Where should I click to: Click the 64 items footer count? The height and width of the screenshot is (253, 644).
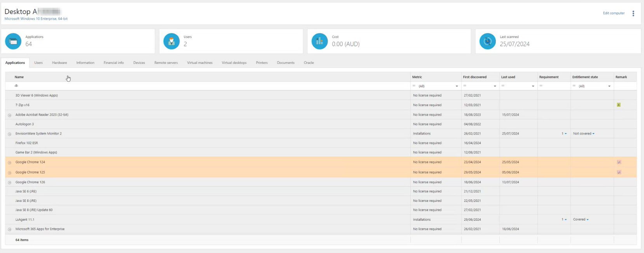[22, 240]
